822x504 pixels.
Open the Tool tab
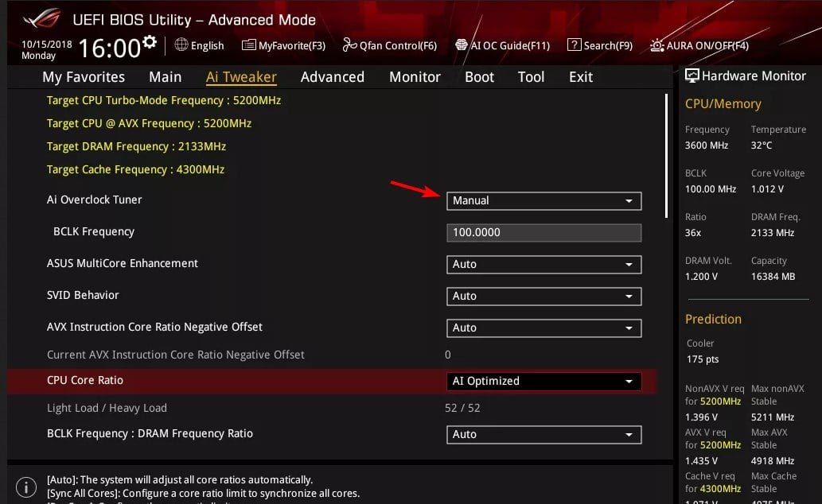531,77
